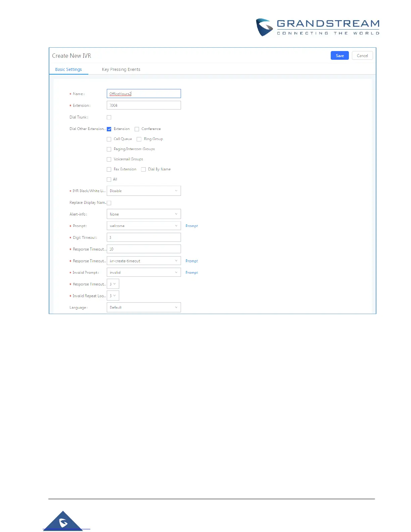411x532 pixels.
Task: Click the Name input field
Action: coord(144,94)
